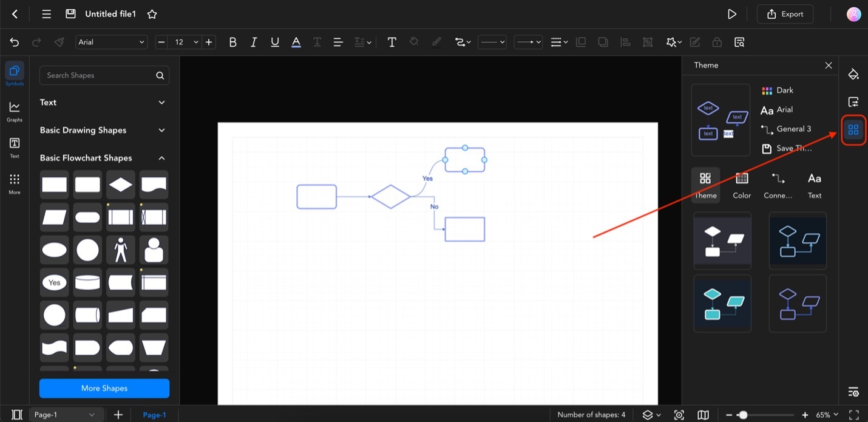The height and width of the screenshot is (422, 868).
Task: Collapse the Basic Flowchart Shapes section
Action: click(161, 158)
